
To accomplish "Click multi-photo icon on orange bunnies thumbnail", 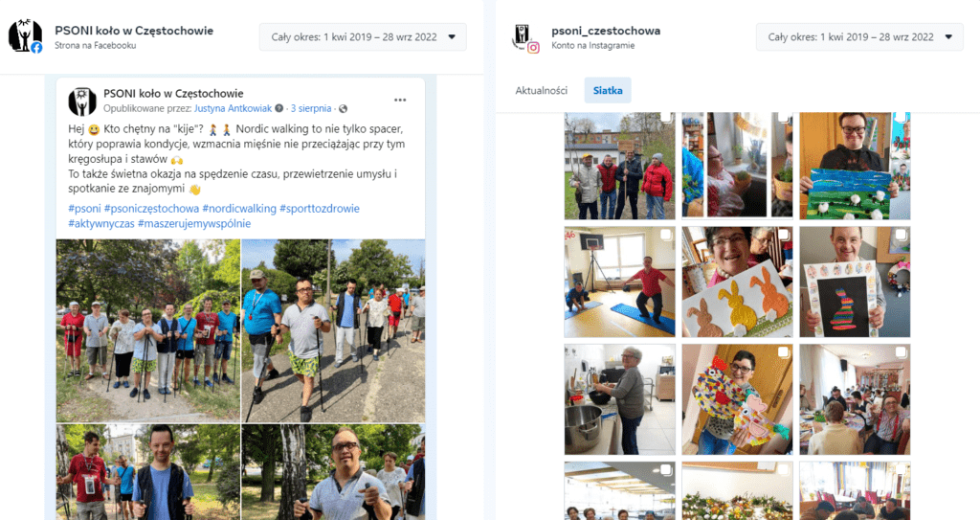I will coord(783,235).
